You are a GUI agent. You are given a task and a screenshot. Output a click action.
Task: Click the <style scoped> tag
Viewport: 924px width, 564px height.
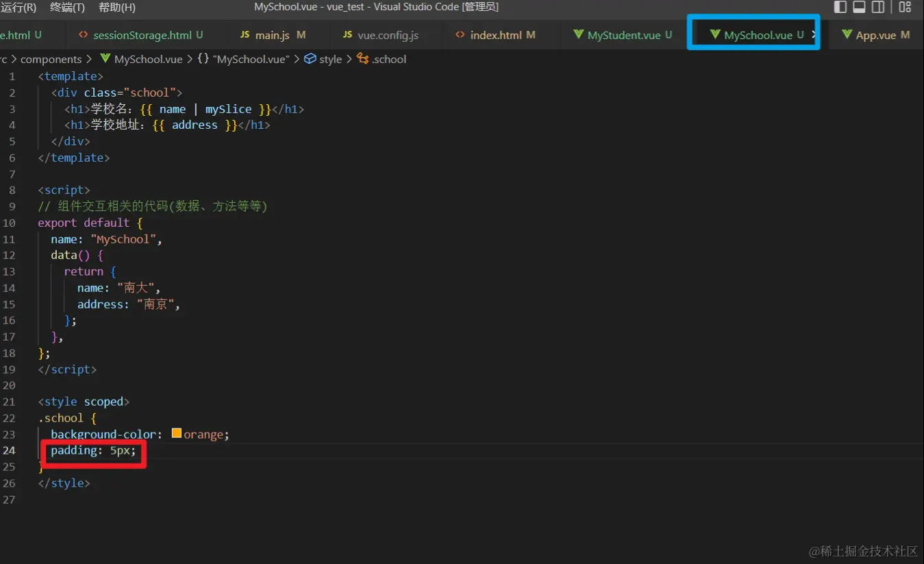[x=84, y=402]
